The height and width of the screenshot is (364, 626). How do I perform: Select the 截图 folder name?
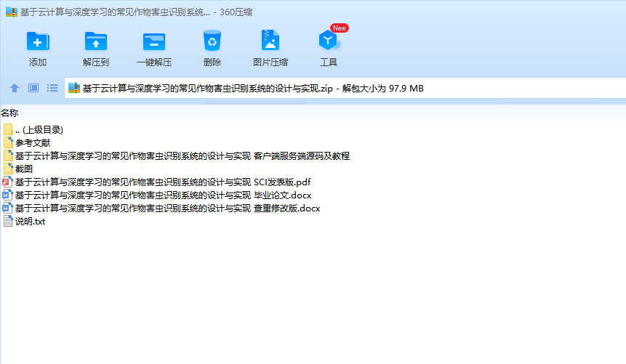pos(24,169)
